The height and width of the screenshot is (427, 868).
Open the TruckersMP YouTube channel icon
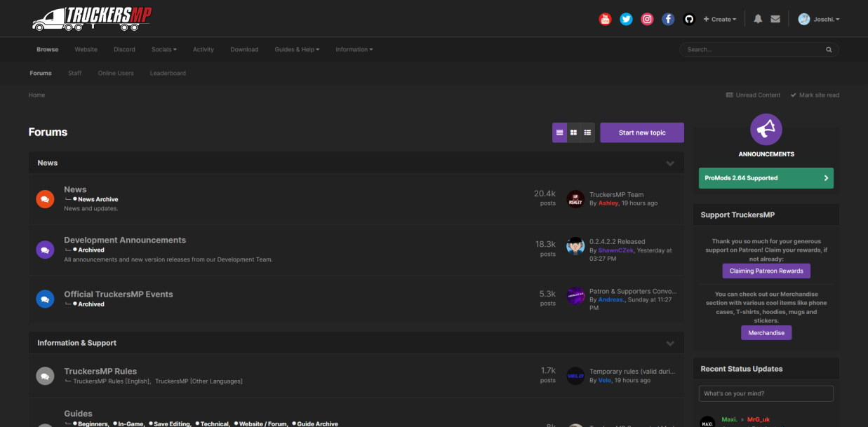pyautogui.click(x=605, y=19)
